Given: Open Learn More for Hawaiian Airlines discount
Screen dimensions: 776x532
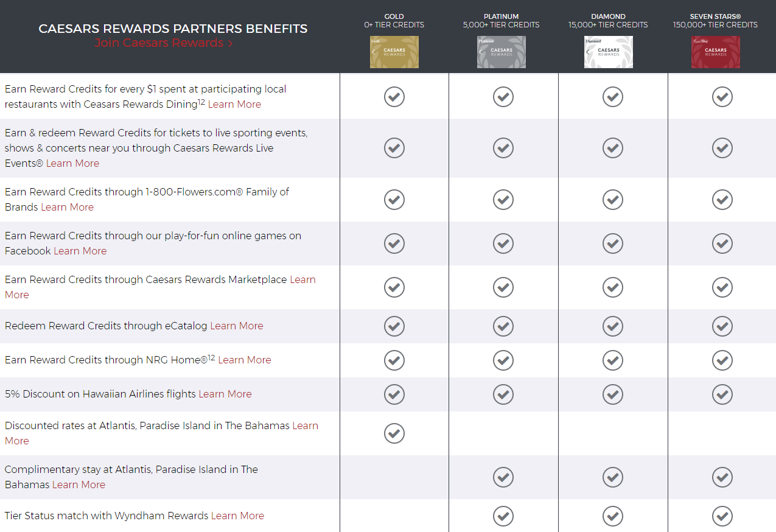Looking at the screenshot, I should [225, 394].
